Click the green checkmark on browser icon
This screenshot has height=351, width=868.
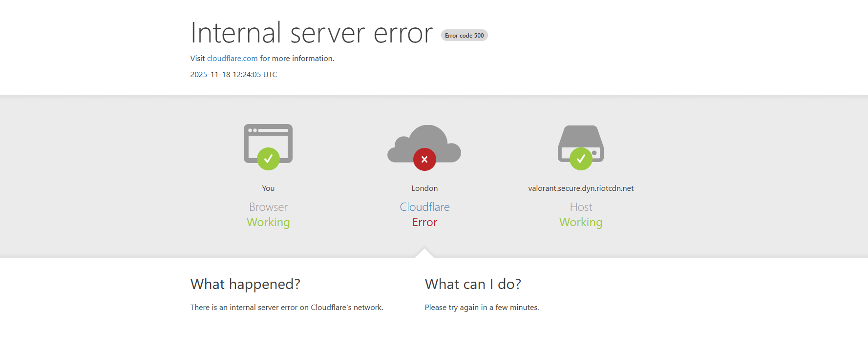click(268, 159)
